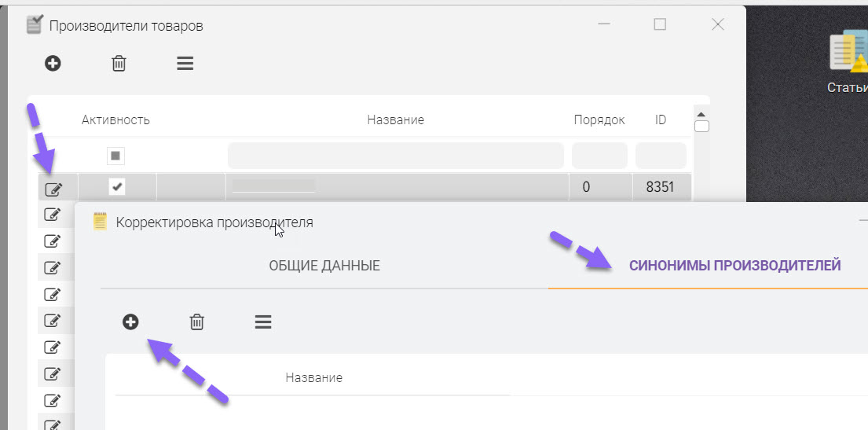Sort table by Порядок column header
The image size is (868, 430).
(599, 119)
